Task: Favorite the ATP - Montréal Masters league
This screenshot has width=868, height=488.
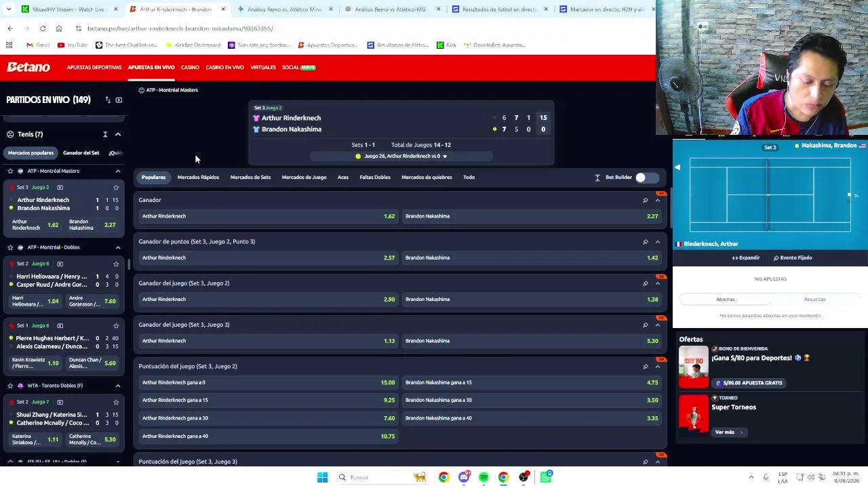Action: 10,171
